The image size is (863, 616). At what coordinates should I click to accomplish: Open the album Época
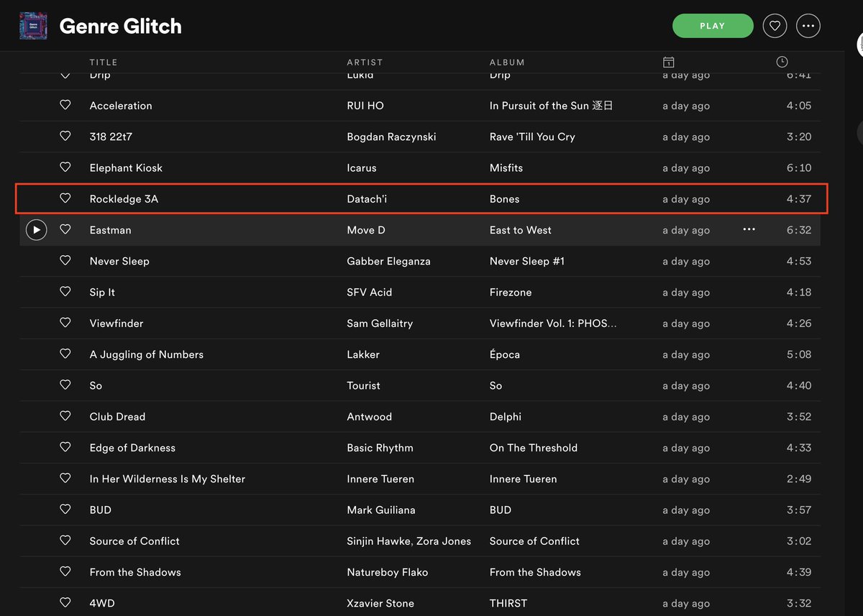click(505, 354)
